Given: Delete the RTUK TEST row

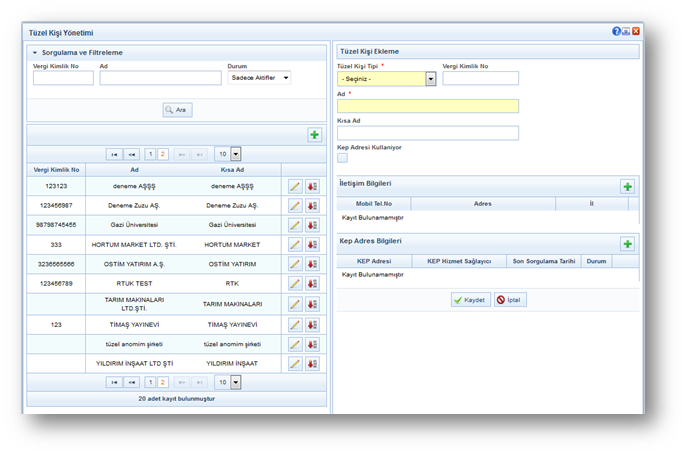Looking at the screenshot, I should [312, 283].
